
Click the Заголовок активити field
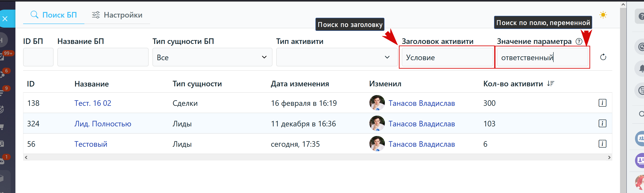pyautogui.click(x=447, y=57)
